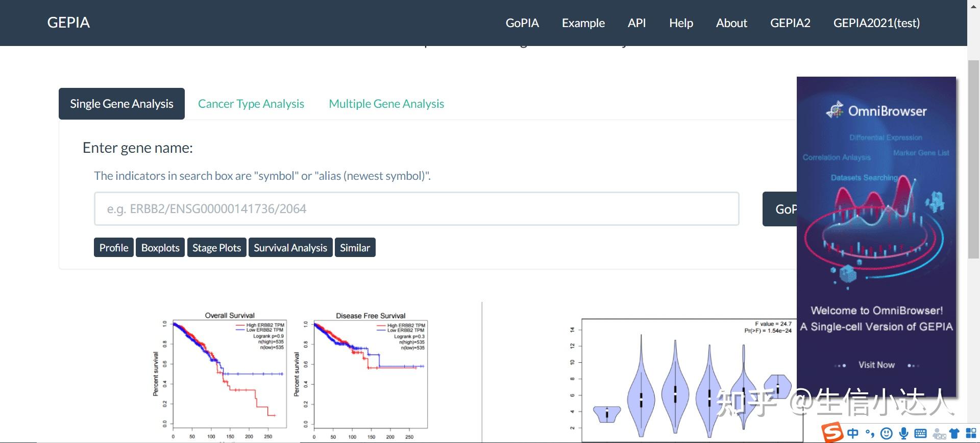Click the page vertical scrollbar thumb
Screen dimensions: 980x443
[973, 158]
